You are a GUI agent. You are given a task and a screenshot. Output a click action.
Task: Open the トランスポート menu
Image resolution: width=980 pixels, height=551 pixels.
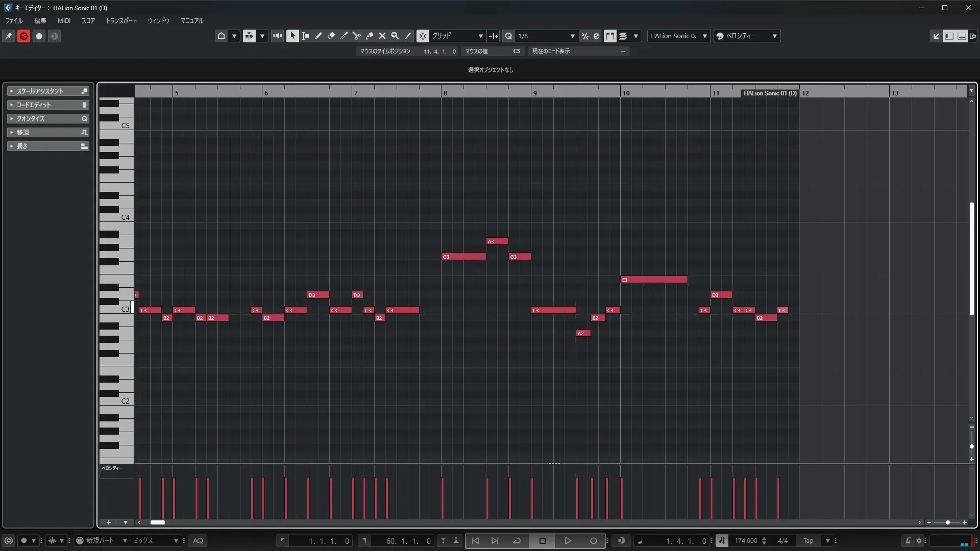121,21
